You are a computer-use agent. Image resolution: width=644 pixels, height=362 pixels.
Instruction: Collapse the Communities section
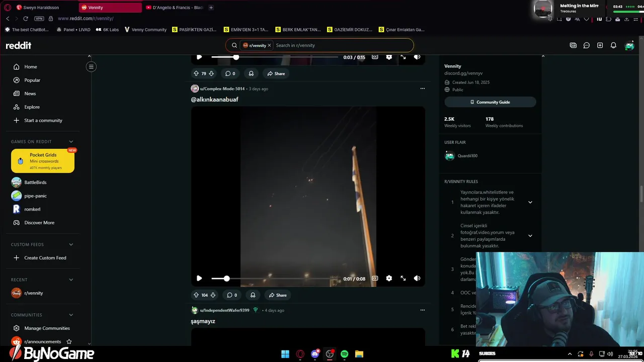(71, 315)
